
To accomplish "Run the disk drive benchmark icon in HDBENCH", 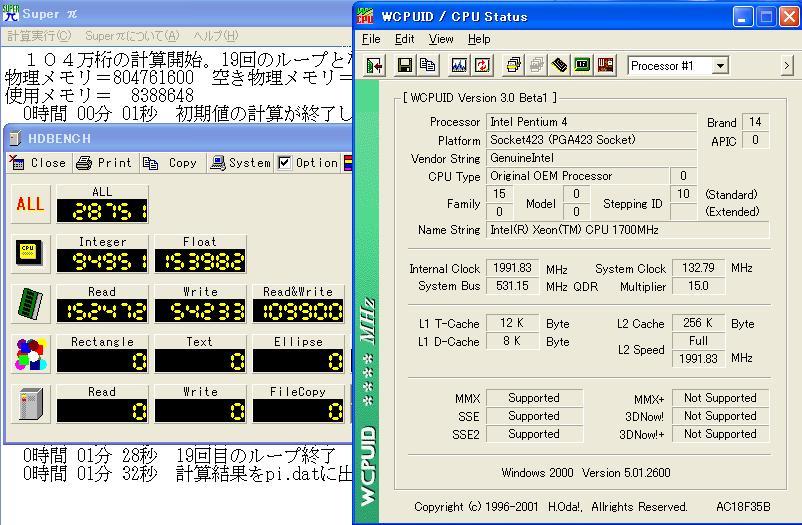I will pyautogui.click(x=31, y=404).
